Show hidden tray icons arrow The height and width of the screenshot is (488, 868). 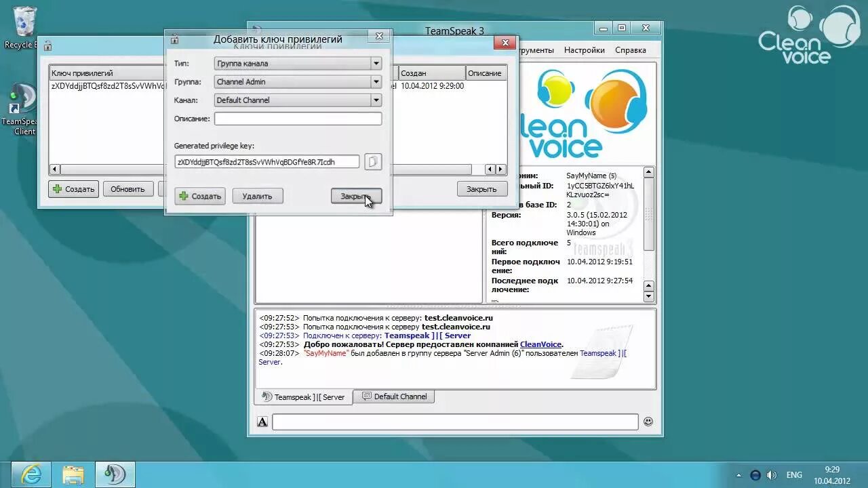738,475
